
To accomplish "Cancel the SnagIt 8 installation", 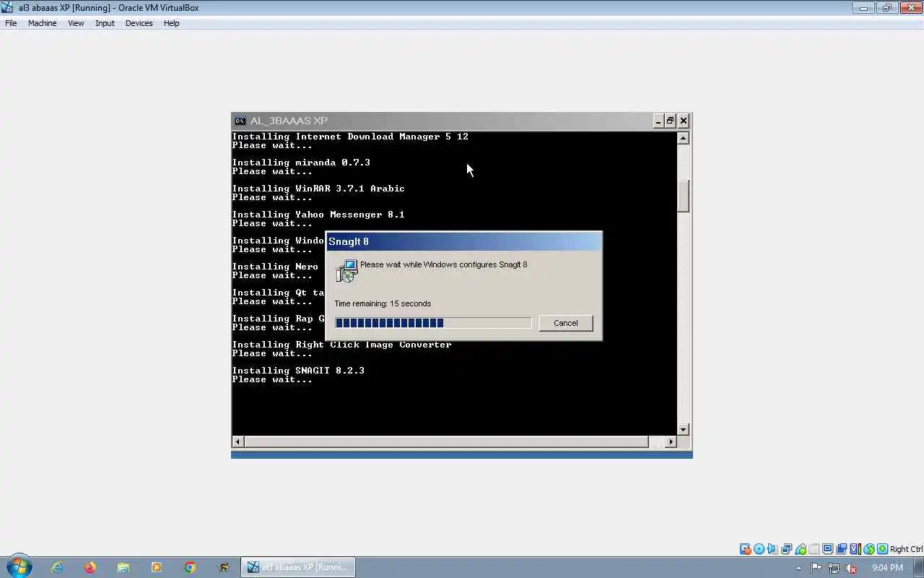I will (x=566, y=323).
